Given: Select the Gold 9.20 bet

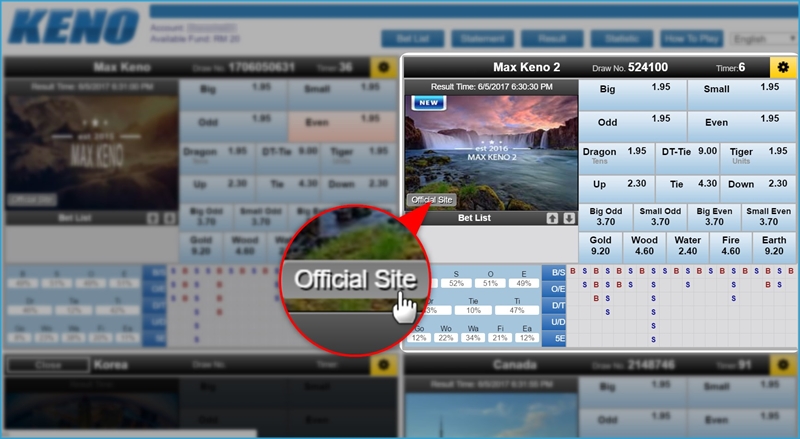Looking at the screenshot, I should (x=601, y=246).
